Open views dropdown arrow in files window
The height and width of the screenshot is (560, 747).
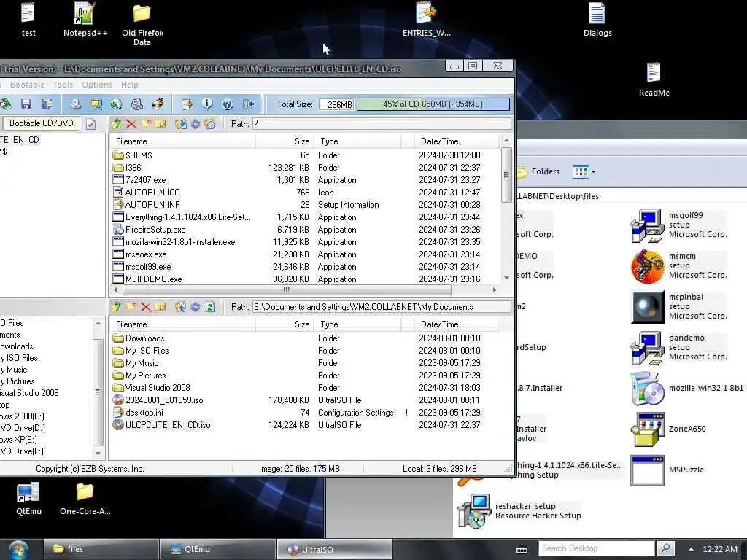coord(593,172)
